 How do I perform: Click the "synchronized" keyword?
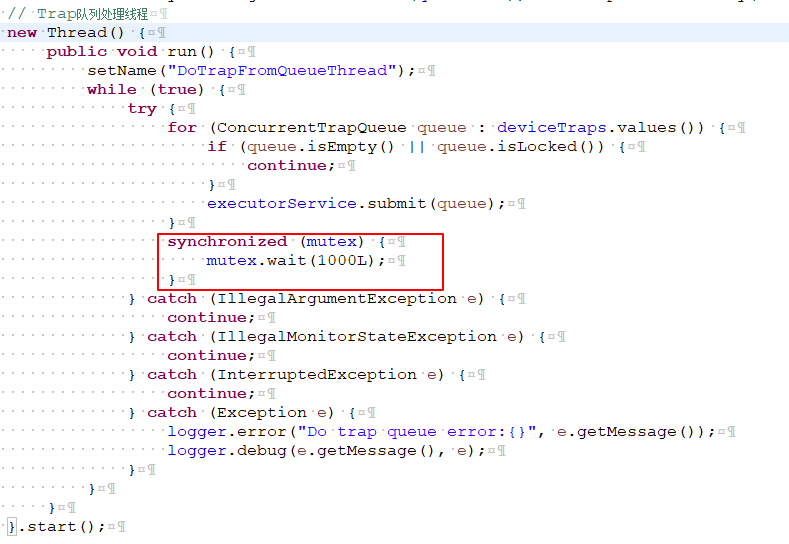(227, 242)
